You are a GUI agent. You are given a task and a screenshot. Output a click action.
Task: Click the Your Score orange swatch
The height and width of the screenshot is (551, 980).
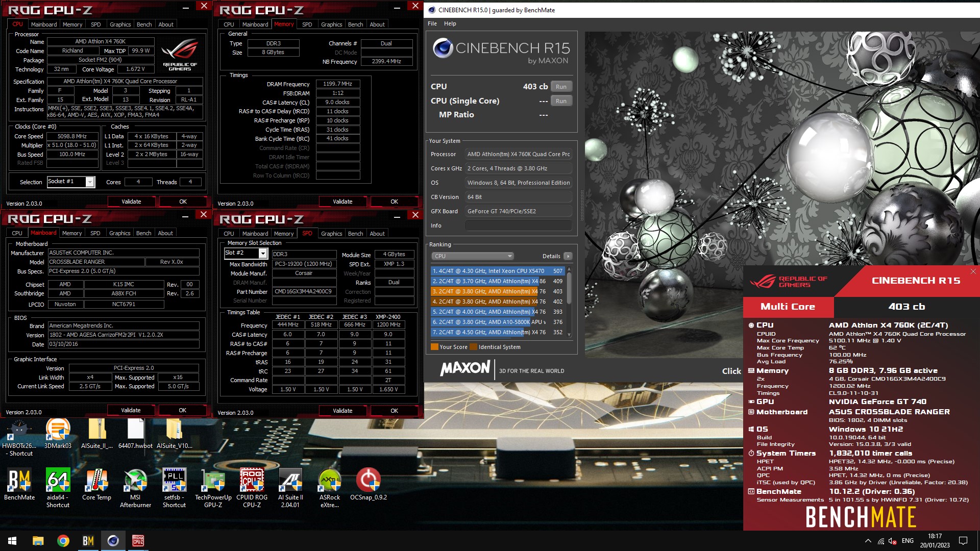point(434,347)
